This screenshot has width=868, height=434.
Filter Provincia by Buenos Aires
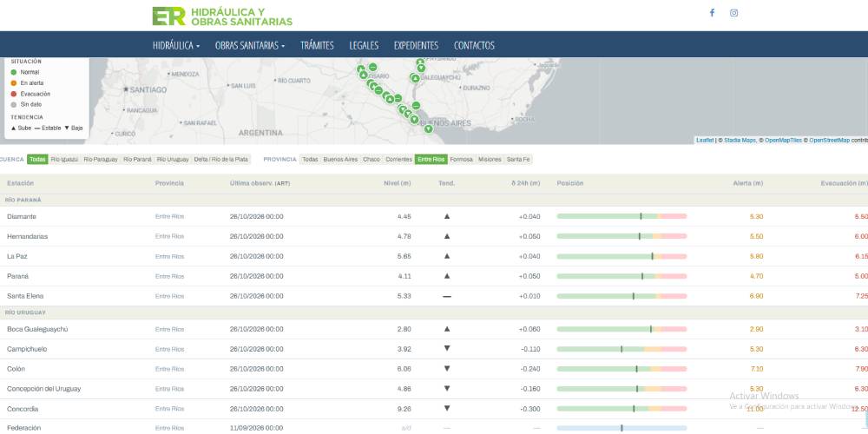pyautogui.click(x=340, y=160)
